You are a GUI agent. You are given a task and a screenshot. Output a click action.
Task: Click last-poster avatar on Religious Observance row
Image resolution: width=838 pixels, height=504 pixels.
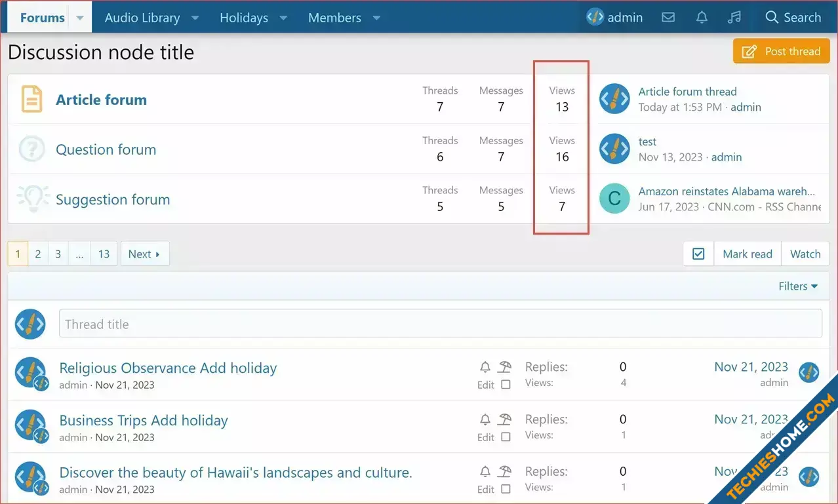click(x=809, y=372)
